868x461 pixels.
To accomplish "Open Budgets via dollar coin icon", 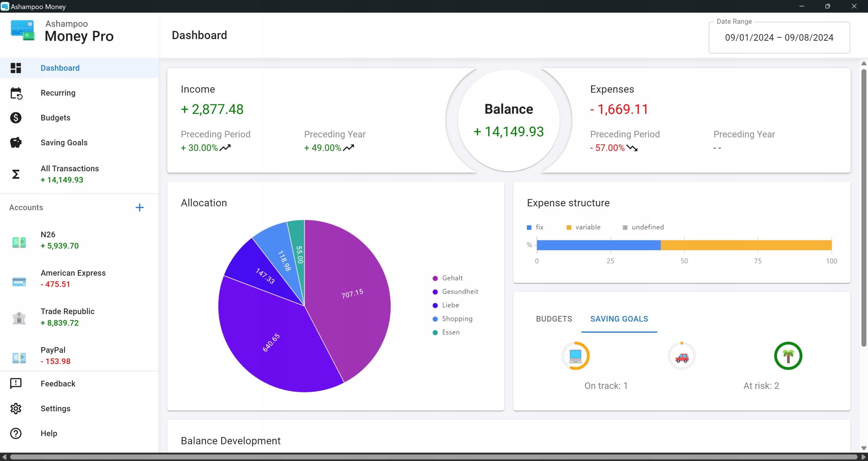I will tap(16, 118).
